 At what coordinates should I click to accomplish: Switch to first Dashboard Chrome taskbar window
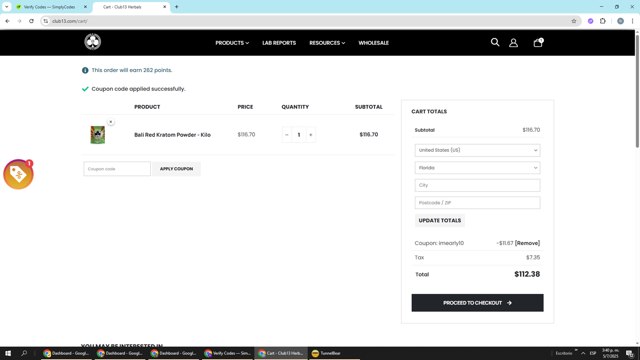point(66,353)
